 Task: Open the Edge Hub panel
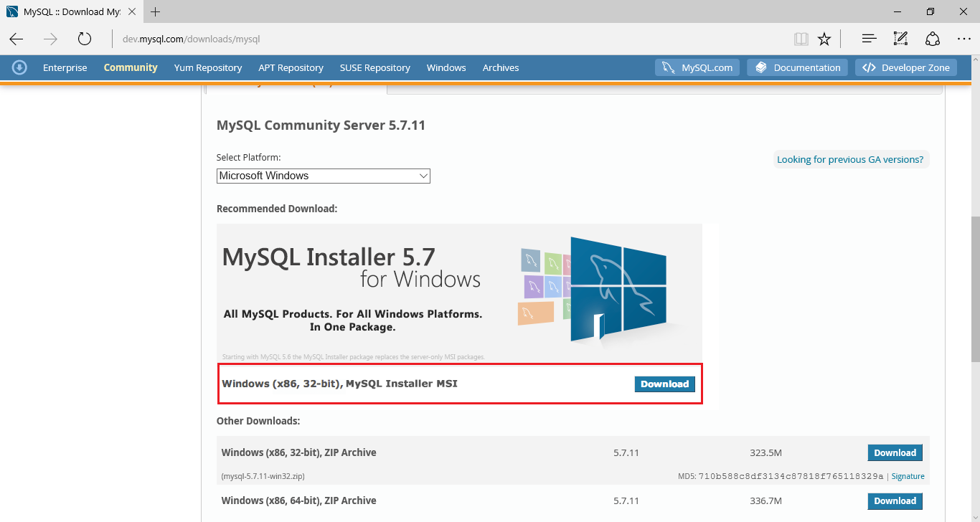click(x=869, y=39)
